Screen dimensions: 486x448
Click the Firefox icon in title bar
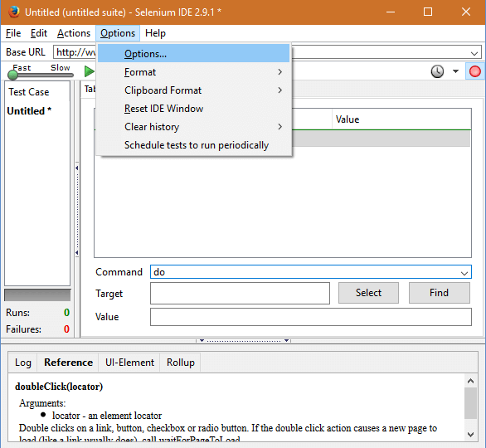point(13,12)
